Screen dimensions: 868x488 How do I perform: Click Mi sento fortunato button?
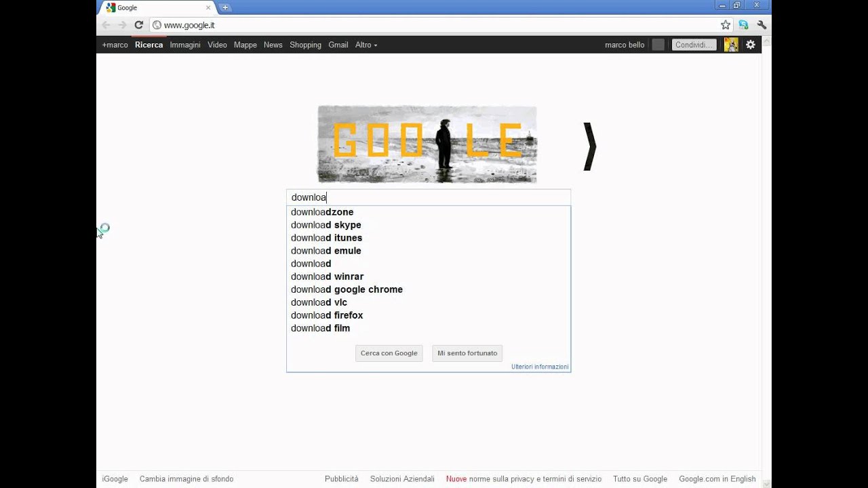click(467, 353)
